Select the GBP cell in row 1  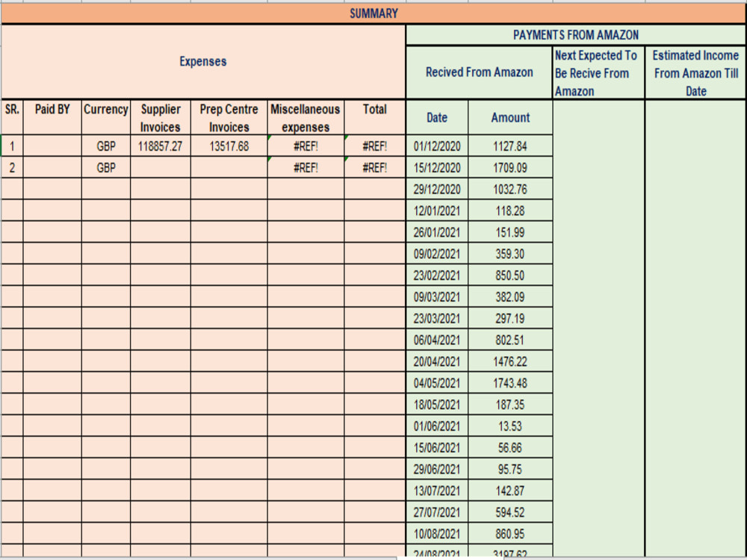106,146
